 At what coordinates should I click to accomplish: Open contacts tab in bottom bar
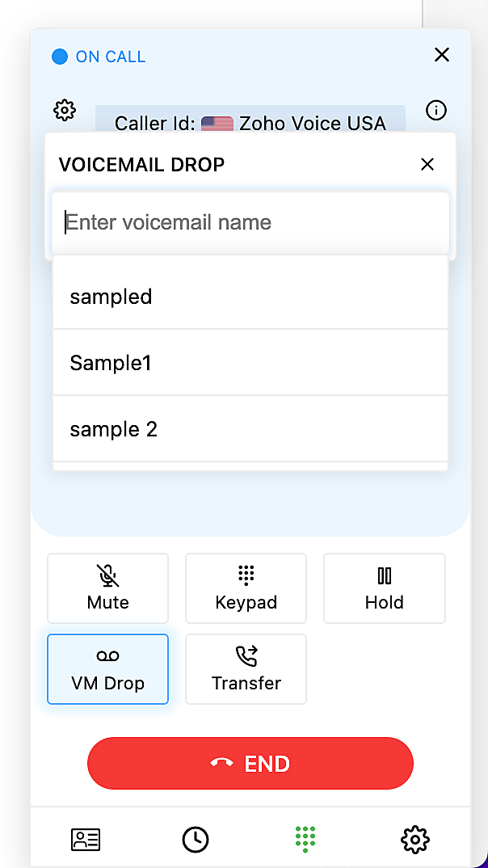click(x=86, y=840)
